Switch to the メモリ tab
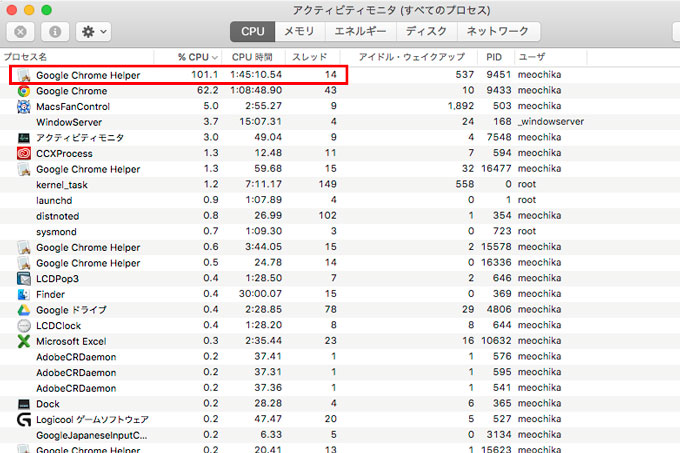680x453 pixels. 299,32
